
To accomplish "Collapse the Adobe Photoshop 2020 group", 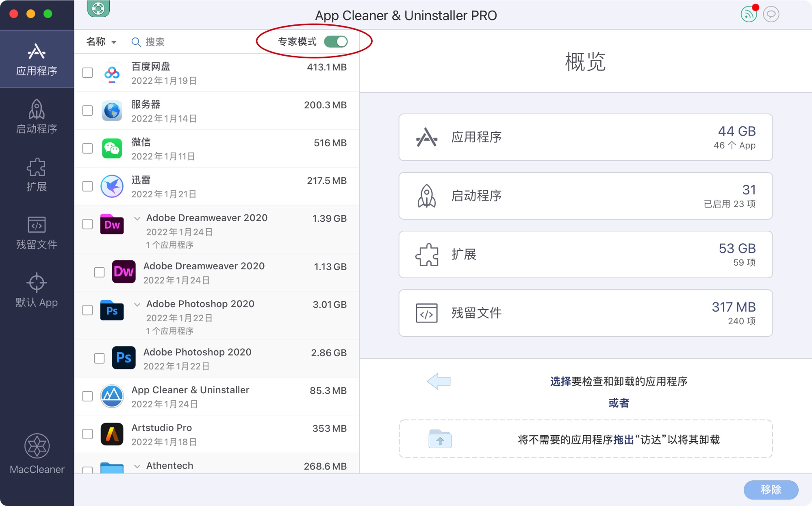I will (x=137, y=305).
